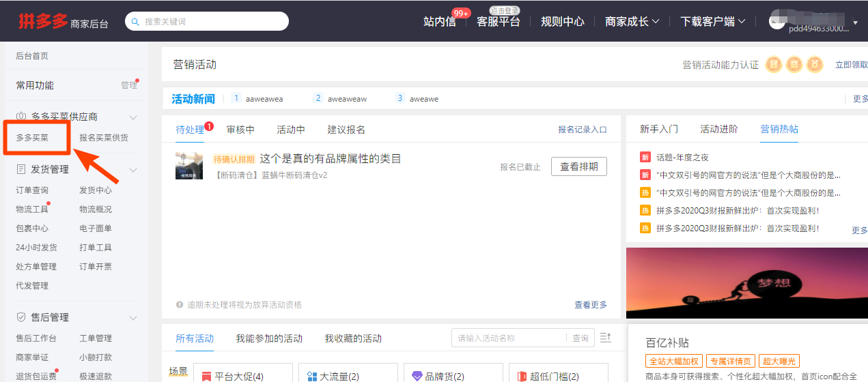The width and height of the screenshot is (868, 382).
Task: Click third marketing certification badge icon
Action: coord(815,64)
